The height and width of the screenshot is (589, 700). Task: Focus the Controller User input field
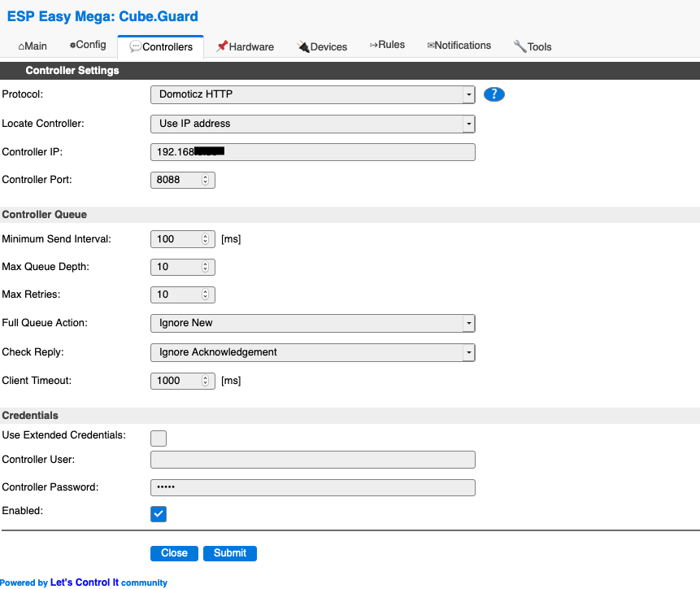click(312, 460)
